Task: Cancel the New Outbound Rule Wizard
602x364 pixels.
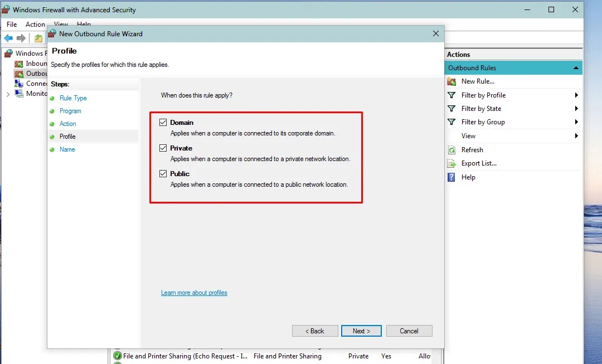Action: [409, 331]
